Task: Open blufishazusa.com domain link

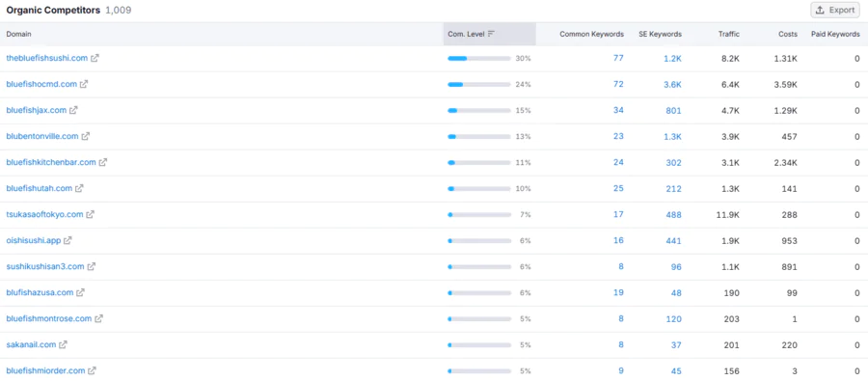Action: (x=40, y=292)
